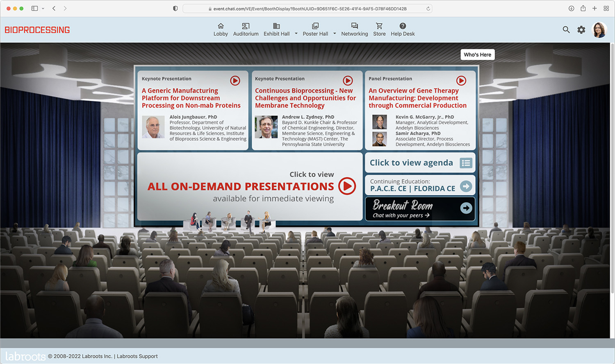Click the Who's Here button
This screenshot has width=615, height=364.
pos(477,54)
